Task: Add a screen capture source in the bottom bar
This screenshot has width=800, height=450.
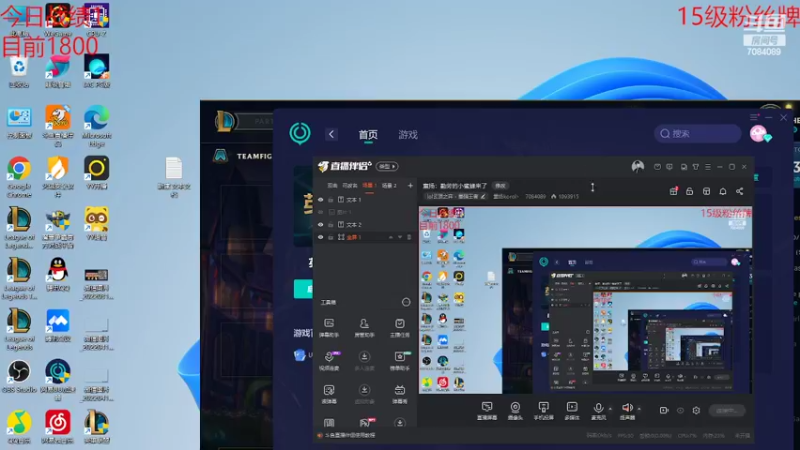Action: tap(487, 410)
